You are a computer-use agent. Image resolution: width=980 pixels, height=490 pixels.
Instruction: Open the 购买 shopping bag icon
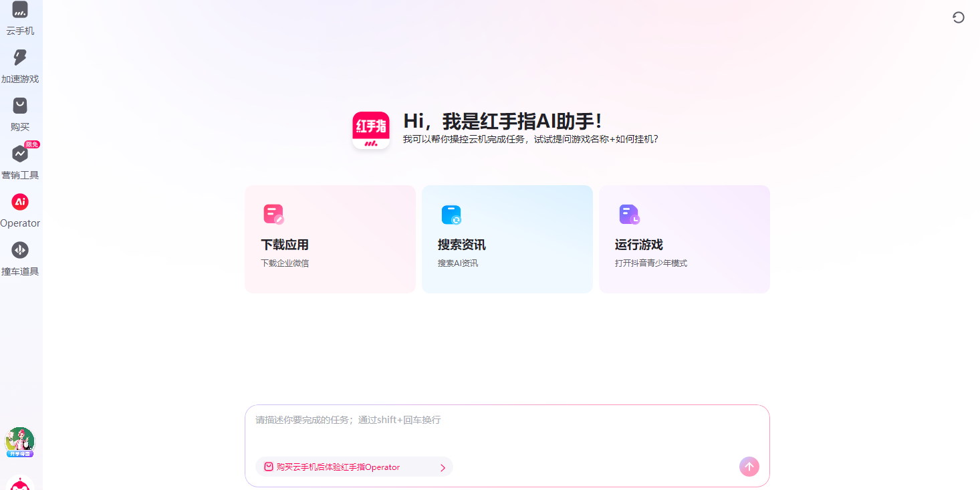(x=20, y=106)
